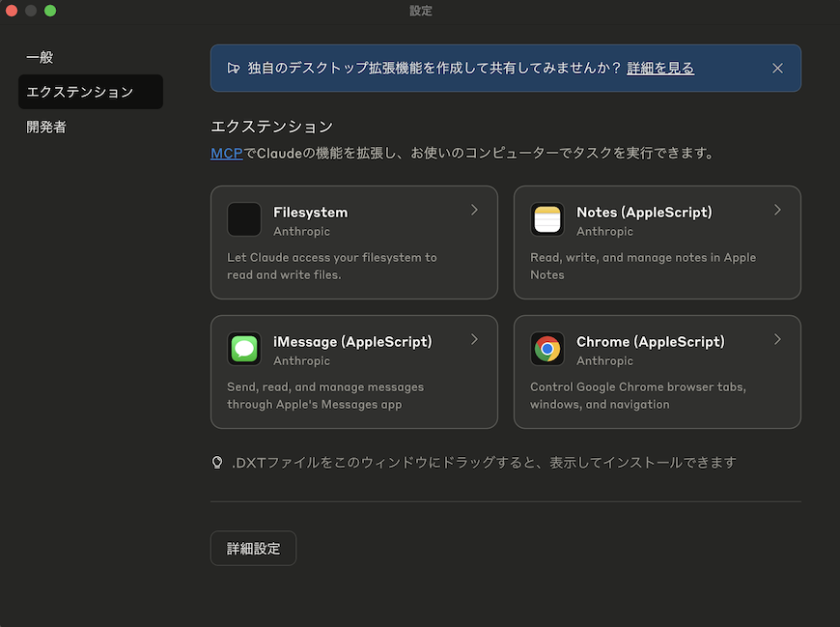This screenshot has width=840, height=627.
Task: Open the Chrome (AppleScript) title
Action: point(651,342)
